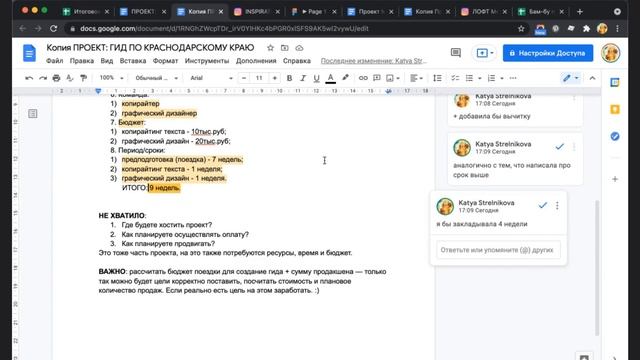640x360 pixels.
Task: Open the last edit history link
Action: pyautogui.click(x=373, y=61)
